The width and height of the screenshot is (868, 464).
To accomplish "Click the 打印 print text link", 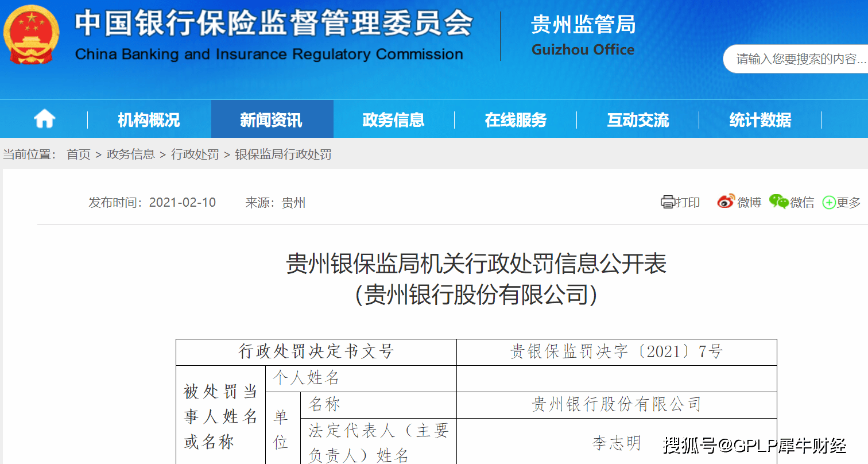I will pos(688,202).
